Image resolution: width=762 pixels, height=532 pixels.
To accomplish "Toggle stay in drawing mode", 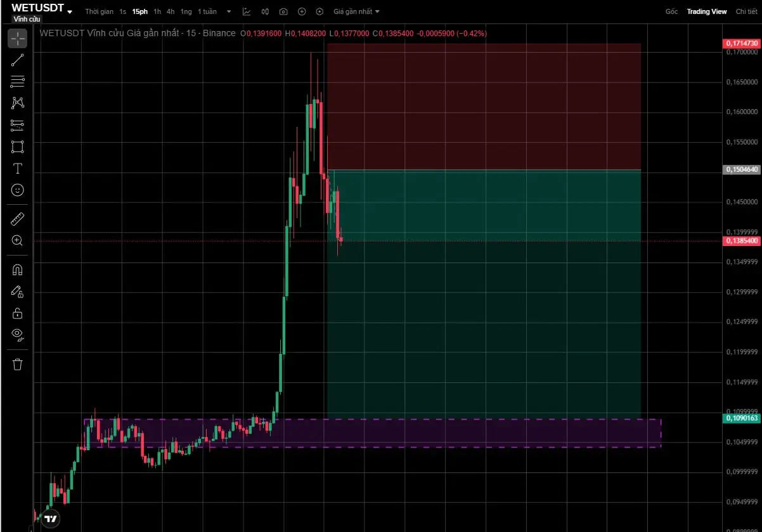I will point(17,291).
